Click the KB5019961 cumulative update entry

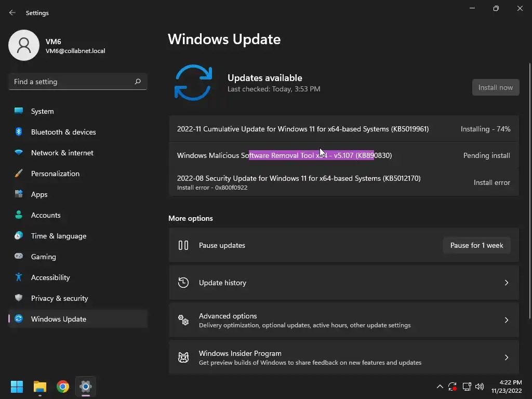[344, 129]
